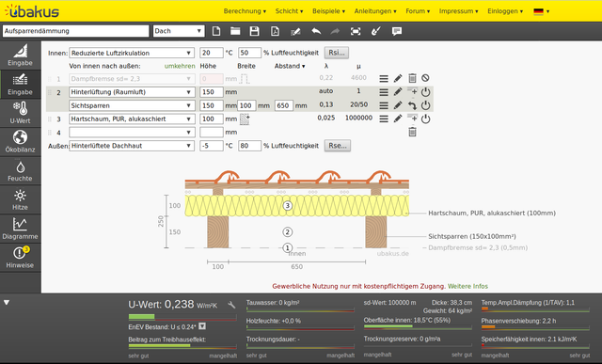The image size is (602, 364).
Task: Open a saved project with folder icon
Action: 235,31
